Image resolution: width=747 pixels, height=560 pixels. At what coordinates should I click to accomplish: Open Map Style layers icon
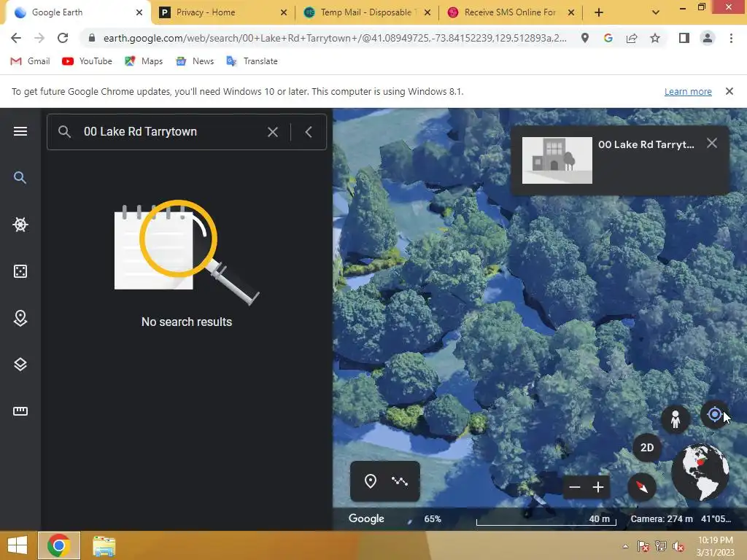pyautogui.click(x=20, y=365)
